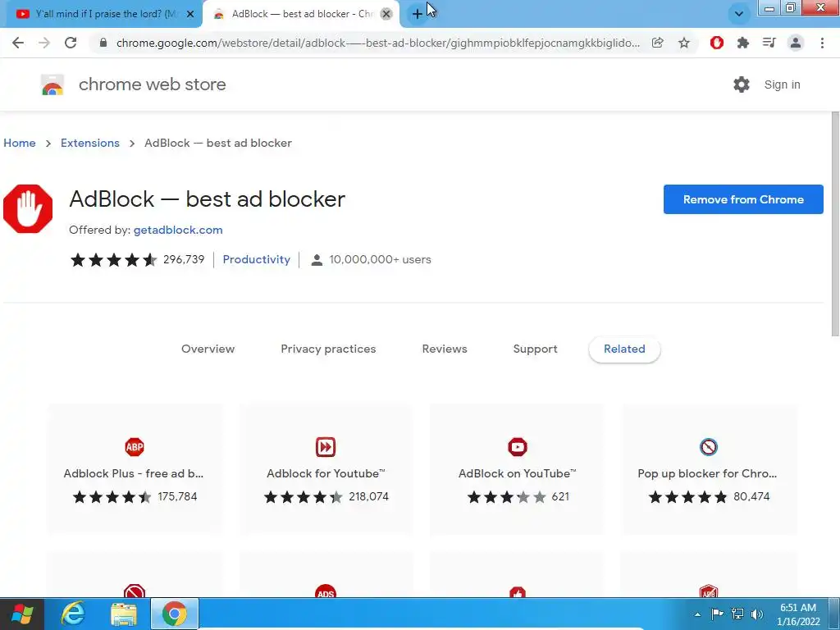The width and height of the screenshot is (840, 630).
Task: Close the YouTube tab
Action: point(190,14)
